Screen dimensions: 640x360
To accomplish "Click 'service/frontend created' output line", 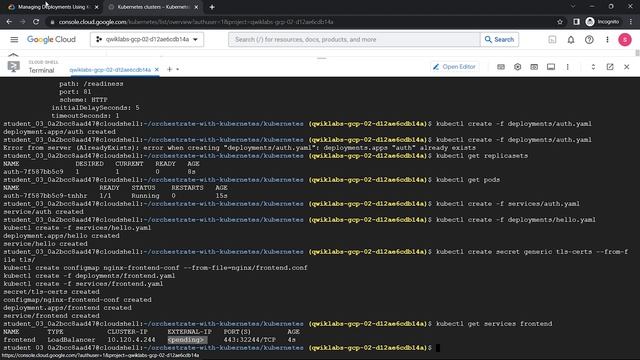I will [51, 316].
